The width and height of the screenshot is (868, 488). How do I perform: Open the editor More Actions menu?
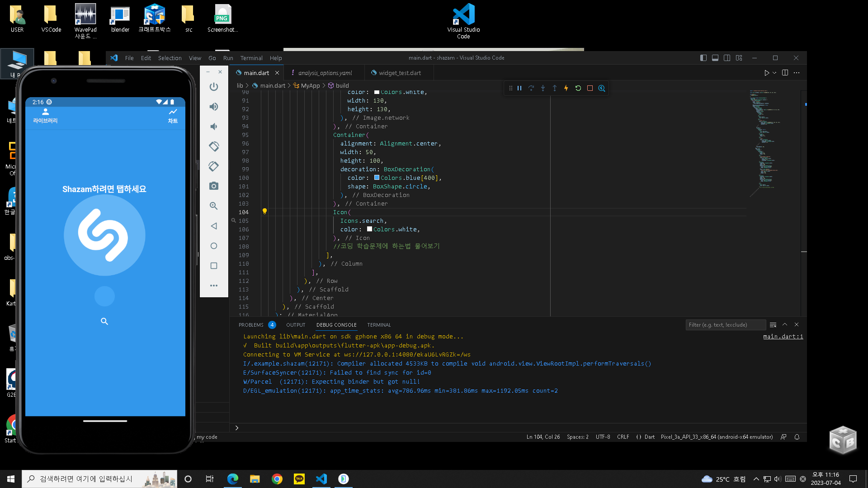pyautogui.click(x=797, y=73)
